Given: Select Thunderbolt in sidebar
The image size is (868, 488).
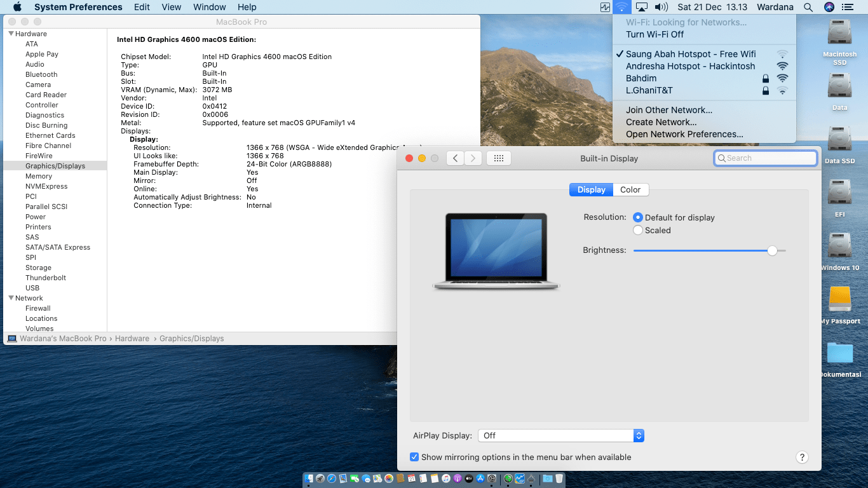Looking at the screenshot, I should [x=46, y=278].
